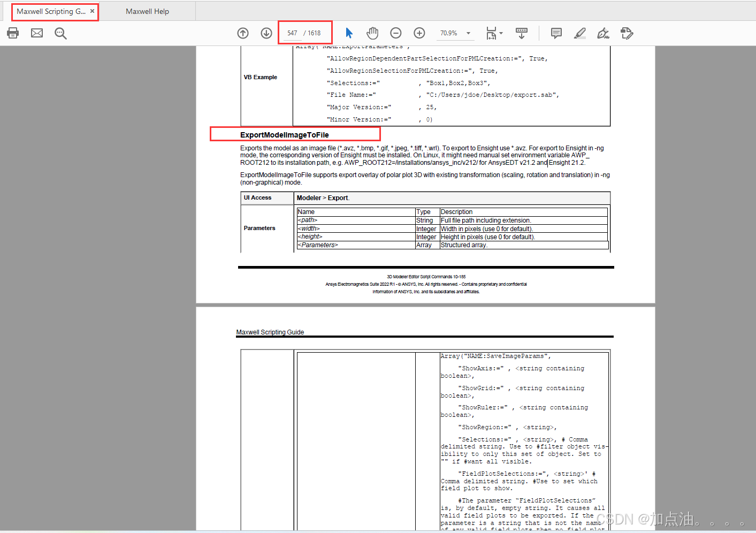
Task: Activate the hand panning tool
Action: pos(372,33)
